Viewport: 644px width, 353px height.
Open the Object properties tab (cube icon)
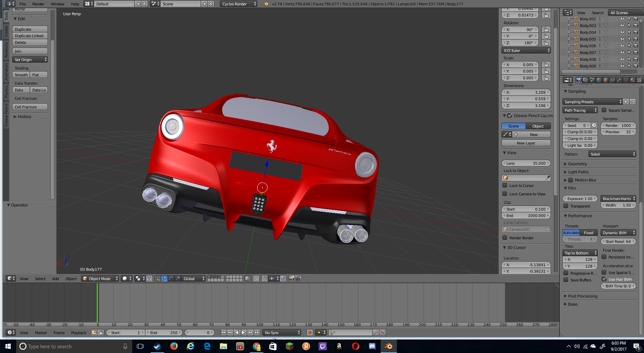point(606,80)
